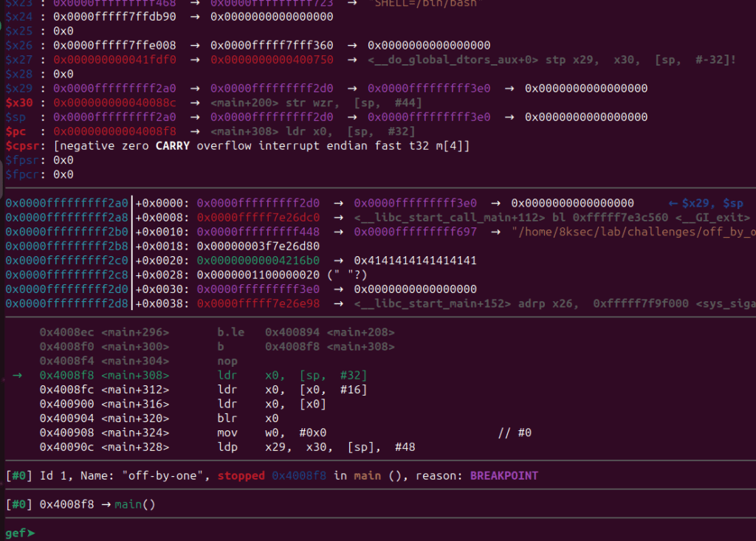Viewport: 756px width, 541px height.
Task: Select the /home/8ksec/lab/challenges path string
Action: (x=634, y=232)
